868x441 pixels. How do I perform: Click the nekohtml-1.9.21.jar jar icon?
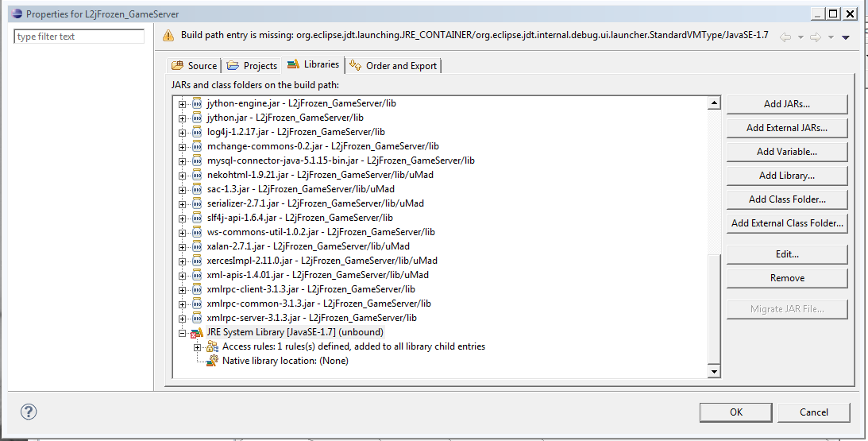pyautogui.click(x=197, y=175)
